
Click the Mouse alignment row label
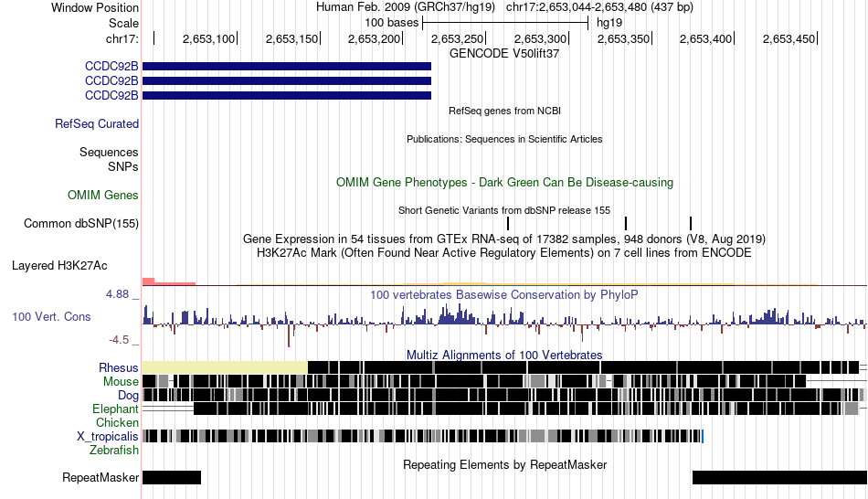coord(121,382)
